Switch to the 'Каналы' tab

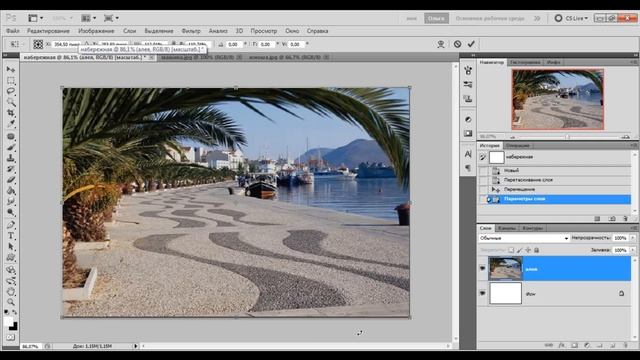(x=507, y=228)
